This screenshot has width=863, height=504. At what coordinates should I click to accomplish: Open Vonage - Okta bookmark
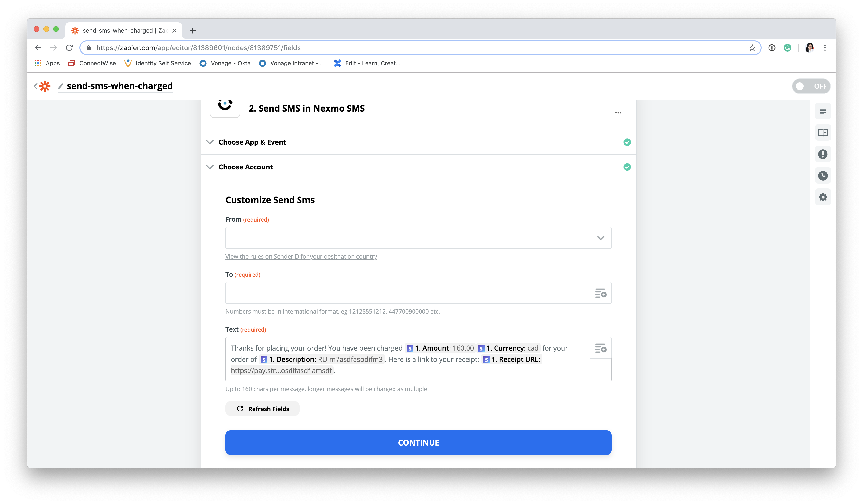coord(225,63)
